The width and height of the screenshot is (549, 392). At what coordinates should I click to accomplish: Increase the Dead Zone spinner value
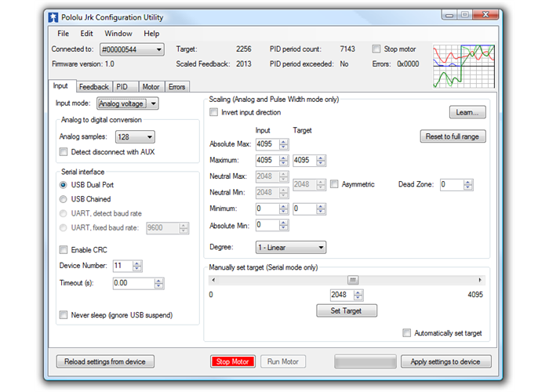468,182
